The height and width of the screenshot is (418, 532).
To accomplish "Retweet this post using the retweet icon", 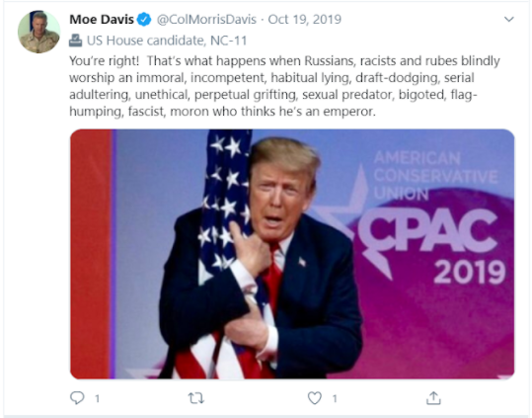I will (x=196, y=398).
